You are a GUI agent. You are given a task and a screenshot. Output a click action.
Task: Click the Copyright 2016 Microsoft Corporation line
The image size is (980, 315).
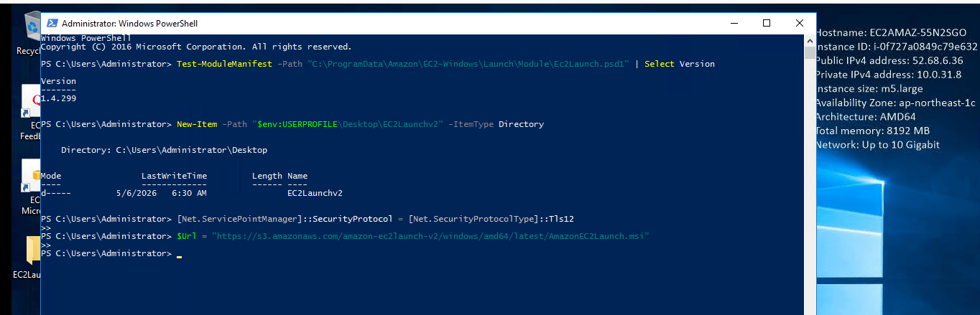click(x=196, y=47)
